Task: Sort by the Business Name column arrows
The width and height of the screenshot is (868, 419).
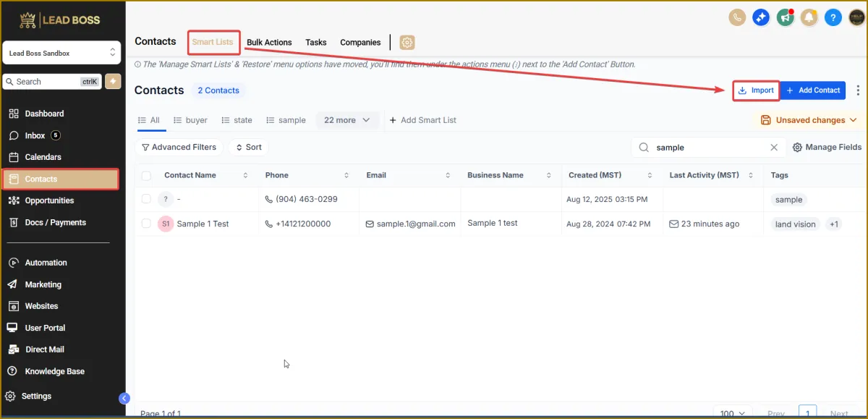Action: 549,175
